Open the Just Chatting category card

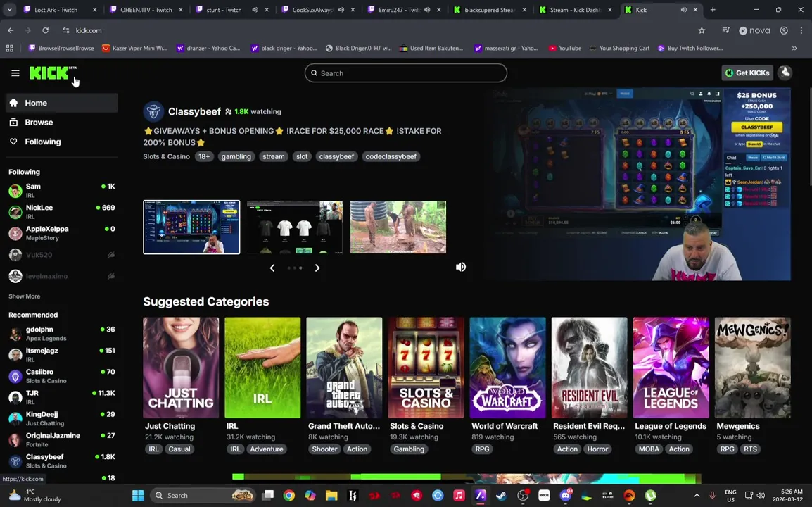[181, 368]
